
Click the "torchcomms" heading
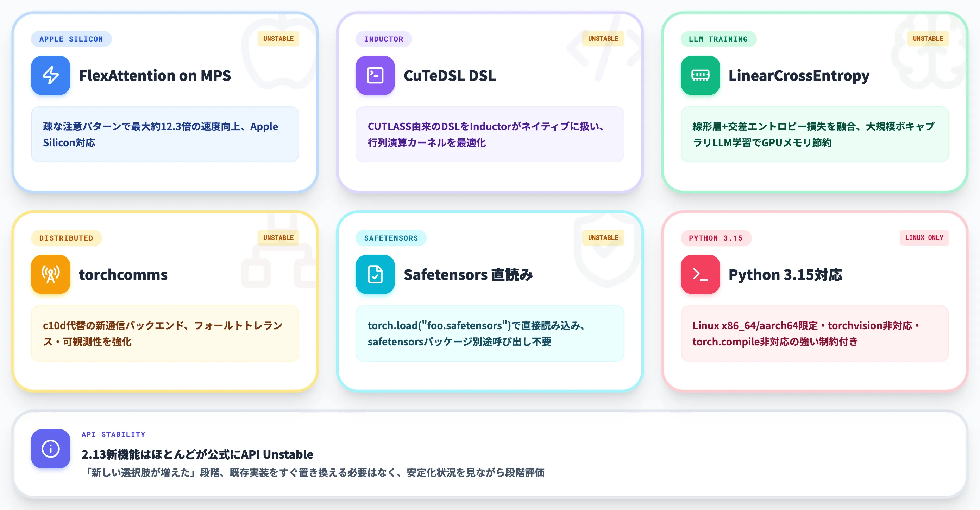tap(123, 275)
